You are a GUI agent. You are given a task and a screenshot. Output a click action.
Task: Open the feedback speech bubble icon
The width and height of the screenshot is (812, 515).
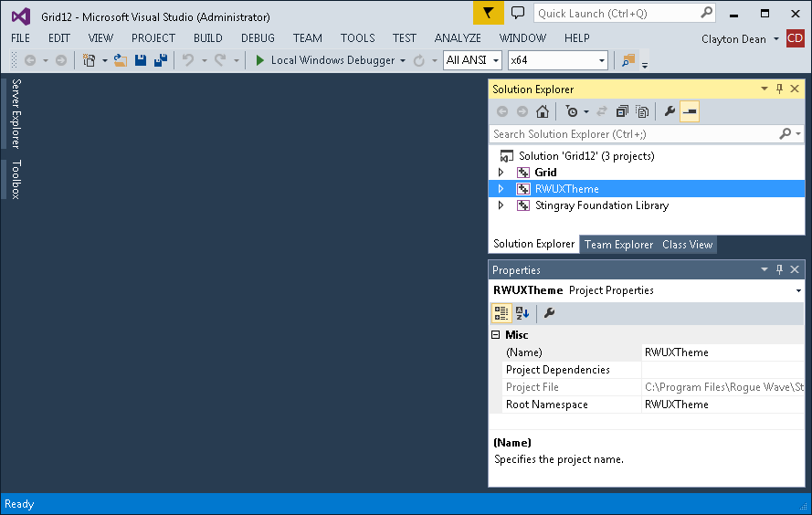tap(518, 13)
